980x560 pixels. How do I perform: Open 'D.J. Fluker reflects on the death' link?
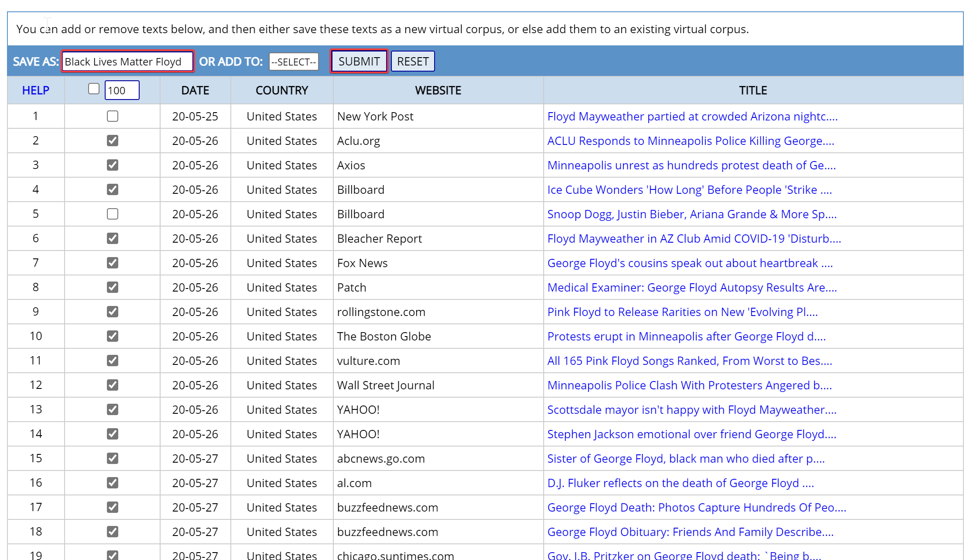tap(681, 483)
